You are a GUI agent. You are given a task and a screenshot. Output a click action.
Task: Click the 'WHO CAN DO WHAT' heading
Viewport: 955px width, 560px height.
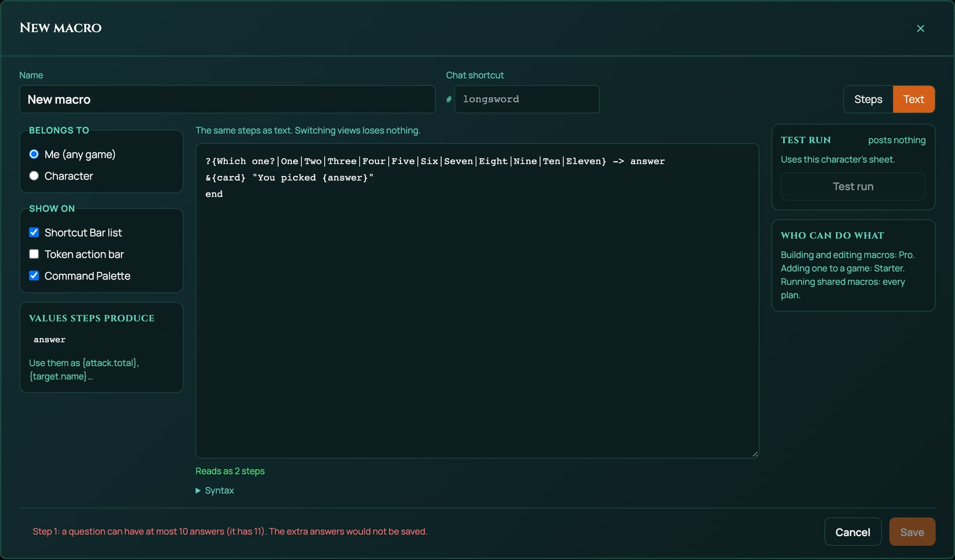832,236
